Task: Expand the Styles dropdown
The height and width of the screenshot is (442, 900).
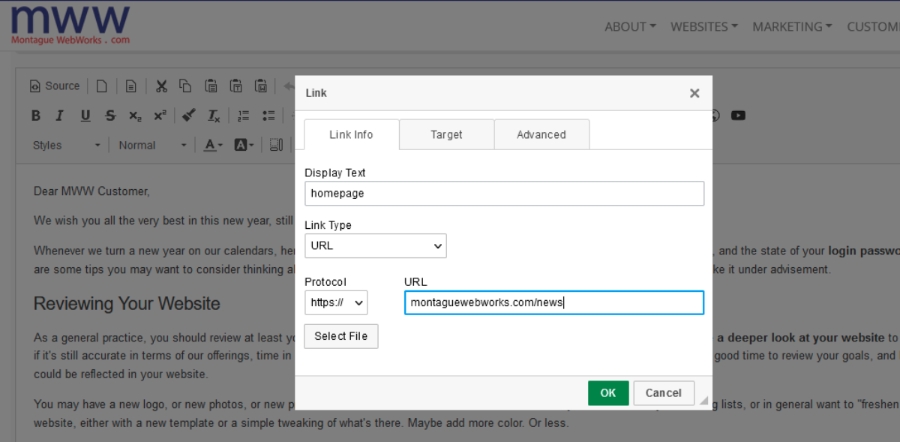Action: [x=67, y=145]
